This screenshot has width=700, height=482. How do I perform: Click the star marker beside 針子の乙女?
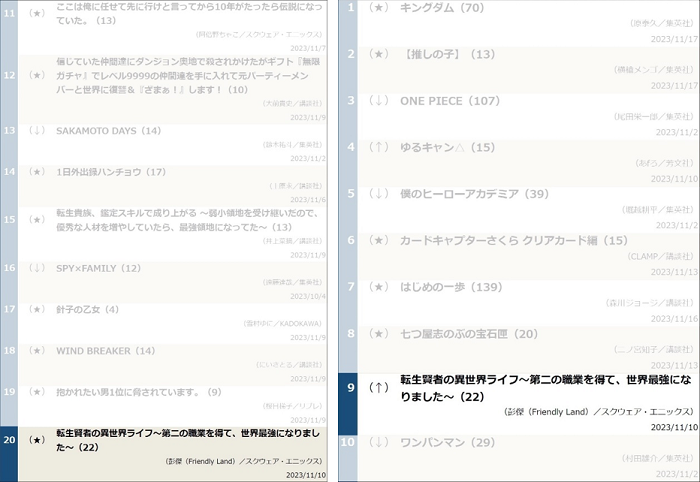pos(37,310)
